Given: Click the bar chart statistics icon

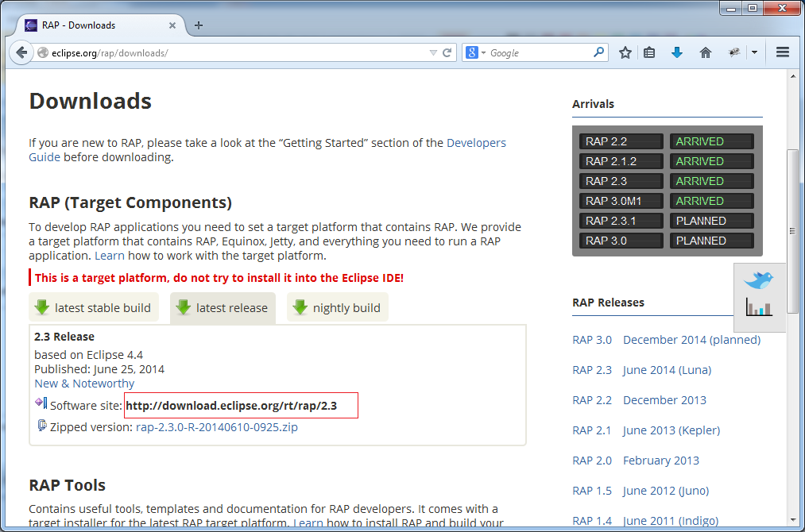Looking at the screenshot, I should [x=759, y=307].
